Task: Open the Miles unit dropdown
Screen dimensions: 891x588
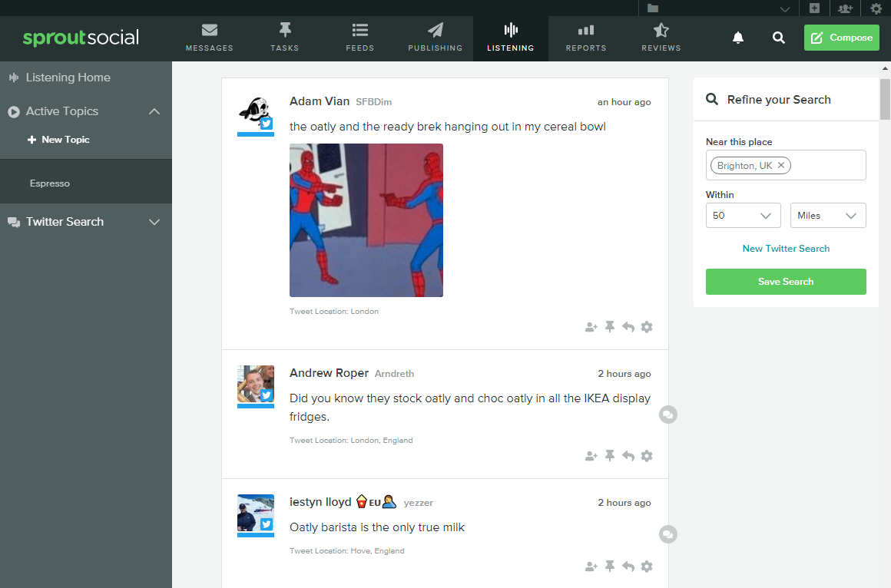Action: click(x=828, y=215)
